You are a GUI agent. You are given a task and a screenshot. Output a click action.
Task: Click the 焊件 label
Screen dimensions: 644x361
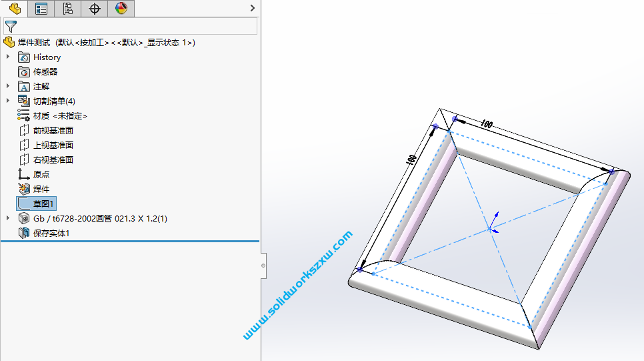(x=41, y=189)
